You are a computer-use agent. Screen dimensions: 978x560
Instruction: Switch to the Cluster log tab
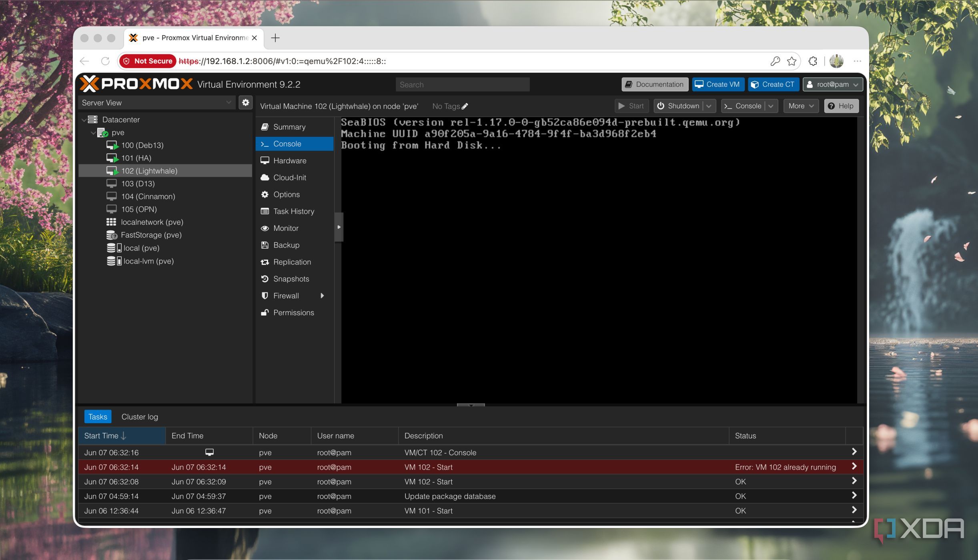coord(140,417)
